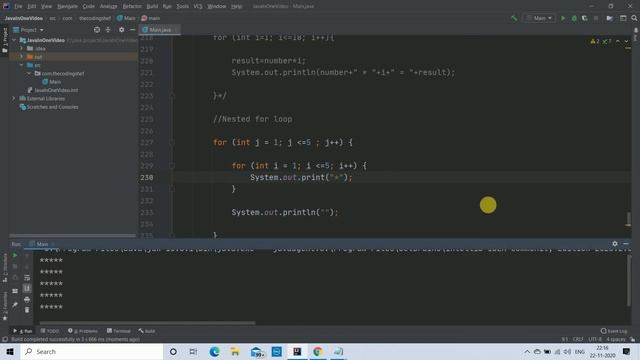
Task: Click the Debug bug icon in the toolbar
Action: tap(574, 18)
